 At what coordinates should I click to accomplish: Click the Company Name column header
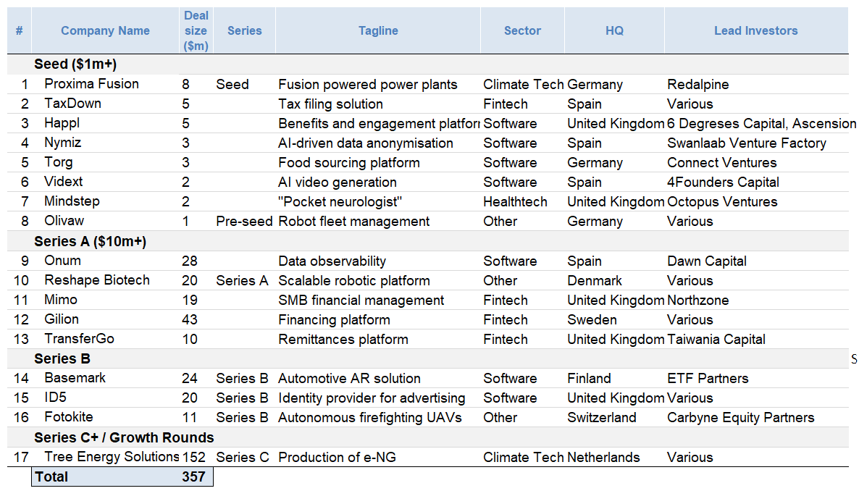pos(105,30)
